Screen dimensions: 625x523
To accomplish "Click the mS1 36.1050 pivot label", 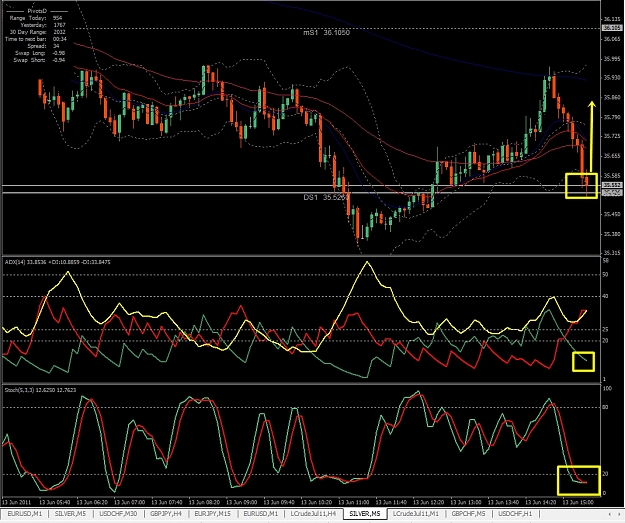I will pos(326,33).
